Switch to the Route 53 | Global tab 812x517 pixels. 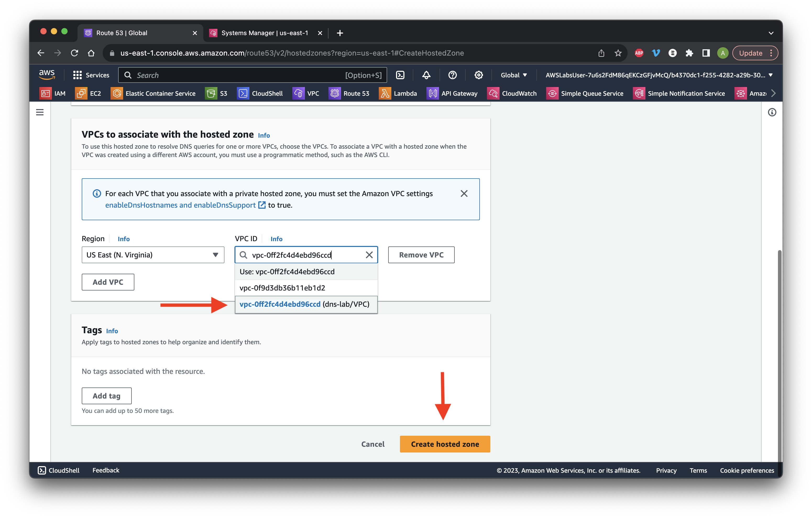(141, 33)
